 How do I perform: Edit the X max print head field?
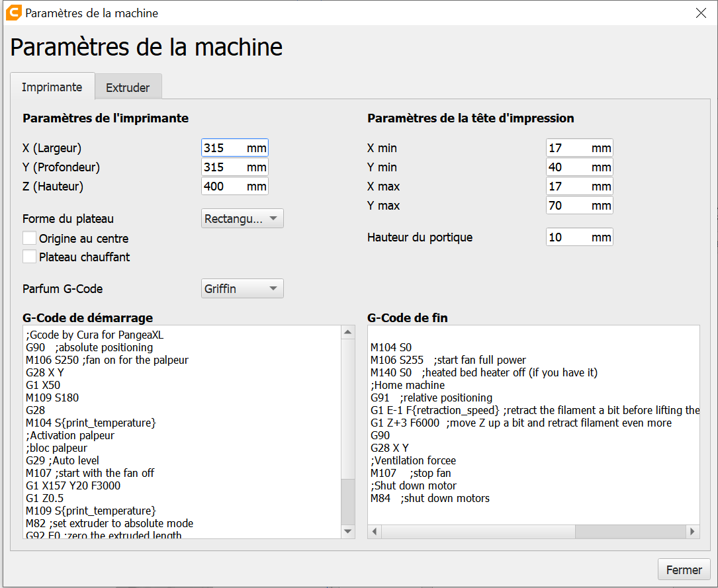tap(579, 187)
